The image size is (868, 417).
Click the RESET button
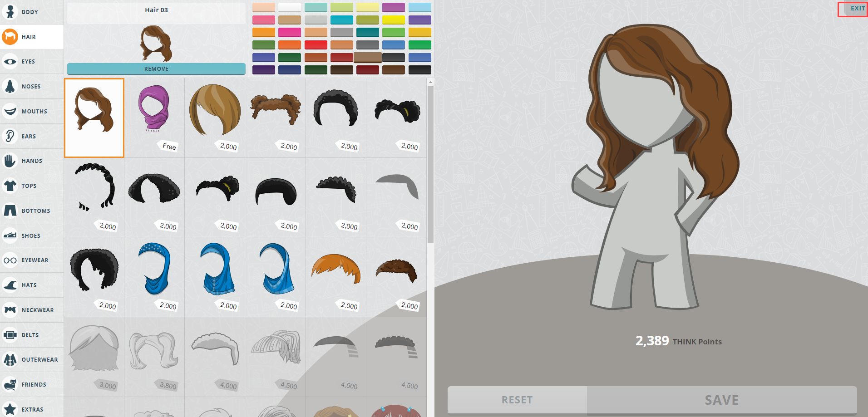pos(517,400)
